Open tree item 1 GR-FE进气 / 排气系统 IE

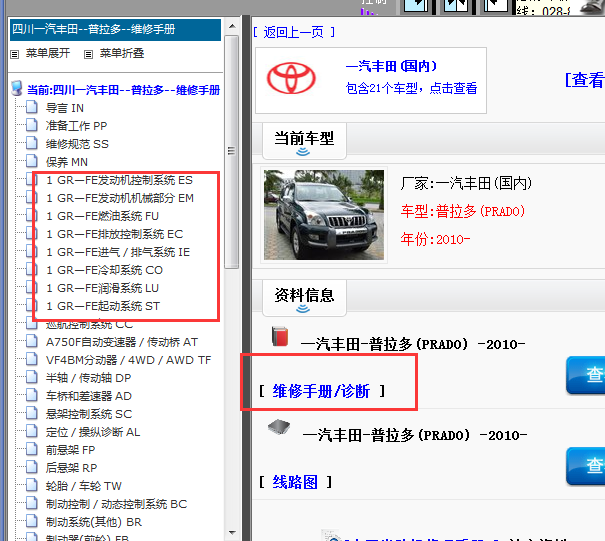[118, 252]
